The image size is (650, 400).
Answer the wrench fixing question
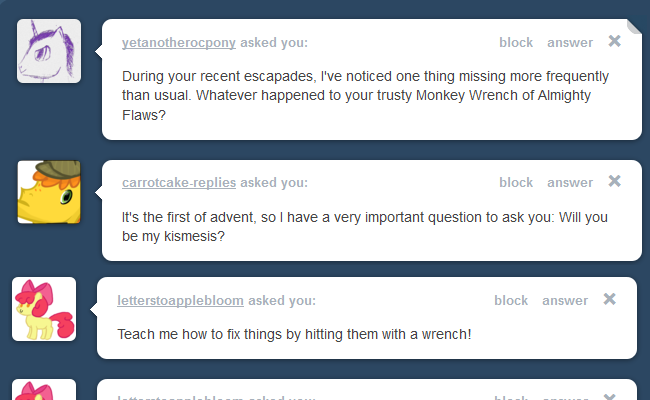(x=565, y=300)
